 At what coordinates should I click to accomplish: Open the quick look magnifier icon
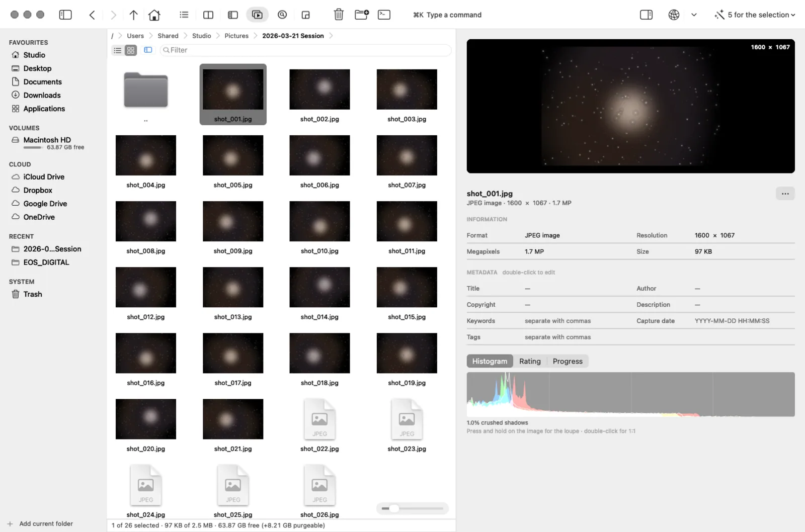pos(282,15)
